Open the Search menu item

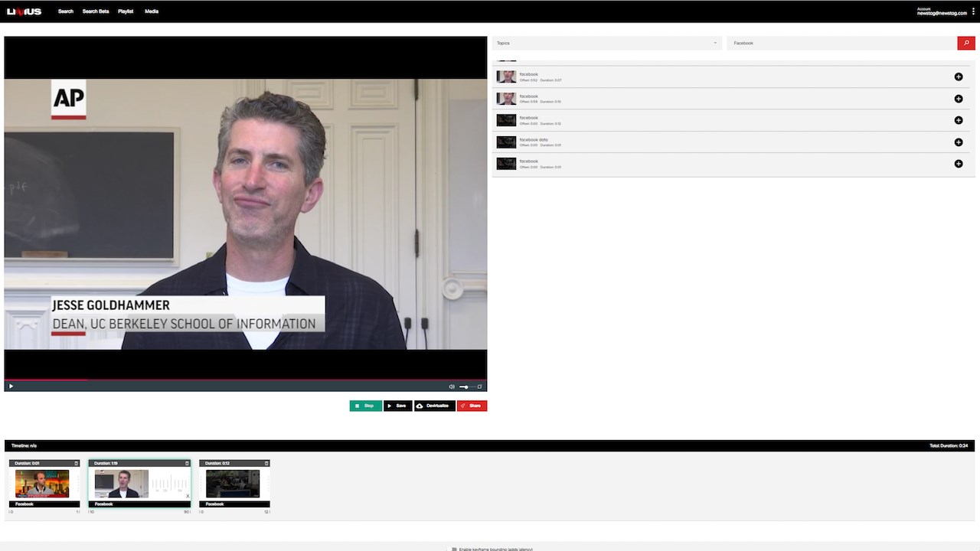pos(66,11)
